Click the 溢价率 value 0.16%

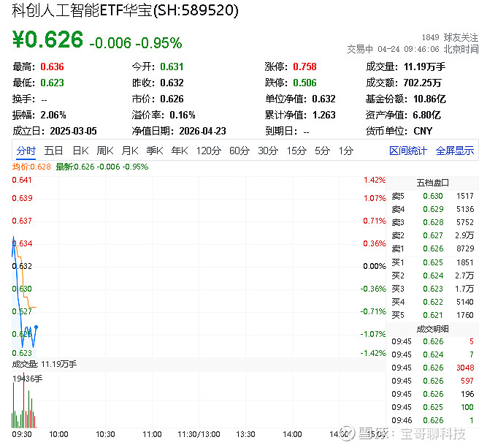[x=183, y=115]
